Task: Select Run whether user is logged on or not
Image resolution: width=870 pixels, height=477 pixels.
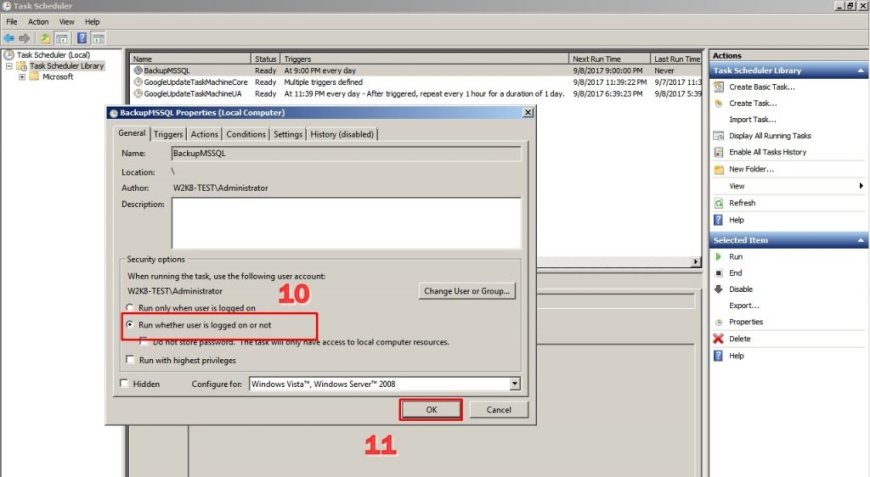Action: tap(130, 325)
